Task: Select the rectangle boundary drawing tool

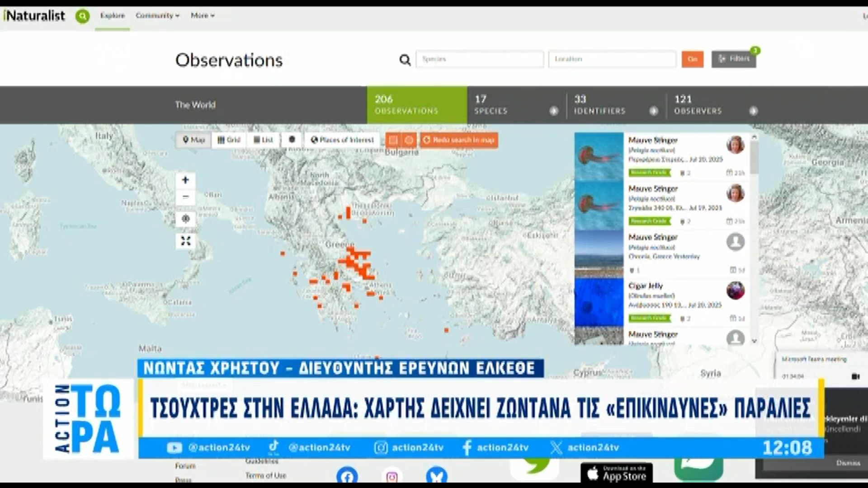Action: click(x=393, y=140)
